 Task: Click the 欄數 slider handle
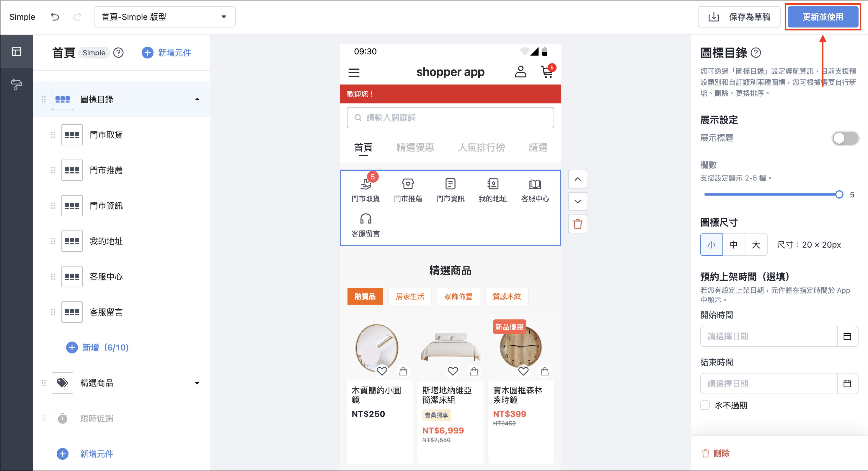839,194
